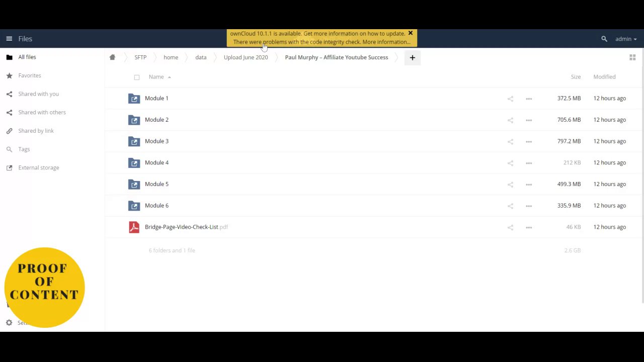Click the 46 KB size value
Screen dimensions: 644x362
click(574, 227)
